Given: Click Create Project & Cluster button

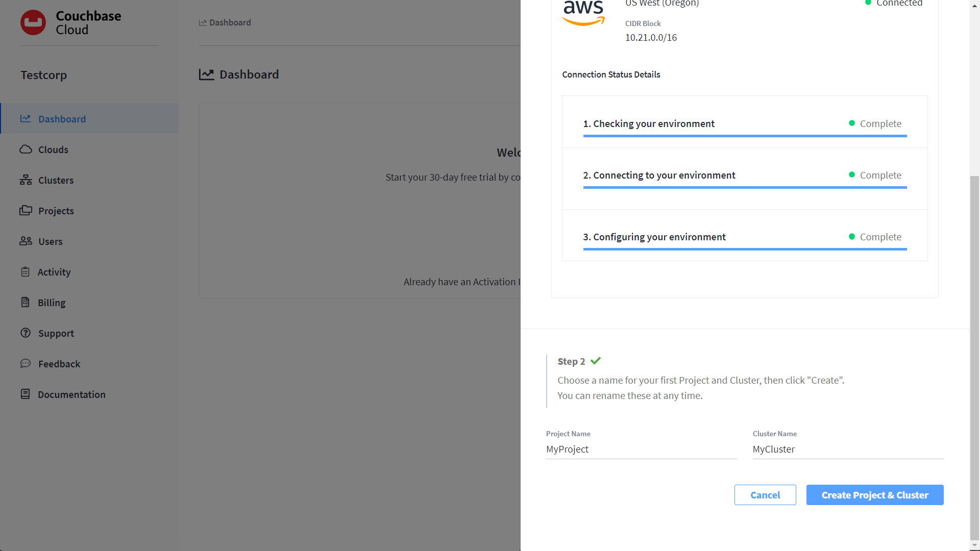Looking at the screenshot, I should pyautogui.click(x=874, y=495).
